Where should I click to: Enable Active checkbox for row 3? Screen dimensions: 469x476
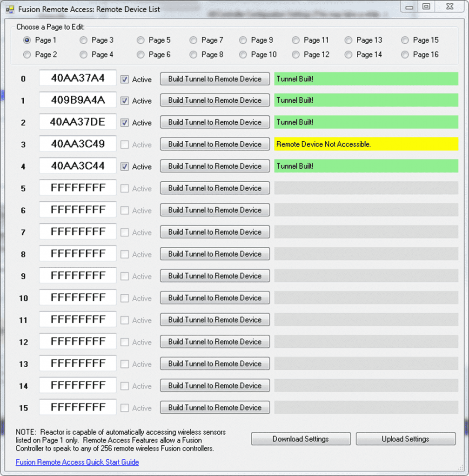click(124, 145)
